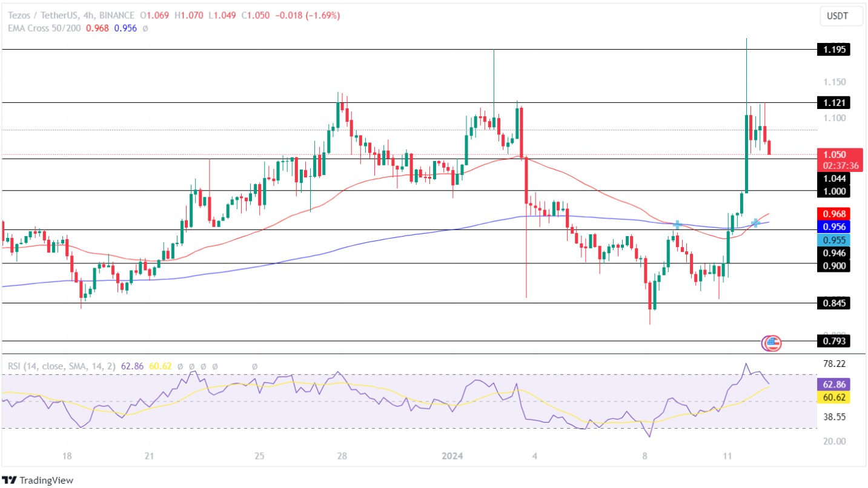Click the 28 date on time axis

click(342, 455)
